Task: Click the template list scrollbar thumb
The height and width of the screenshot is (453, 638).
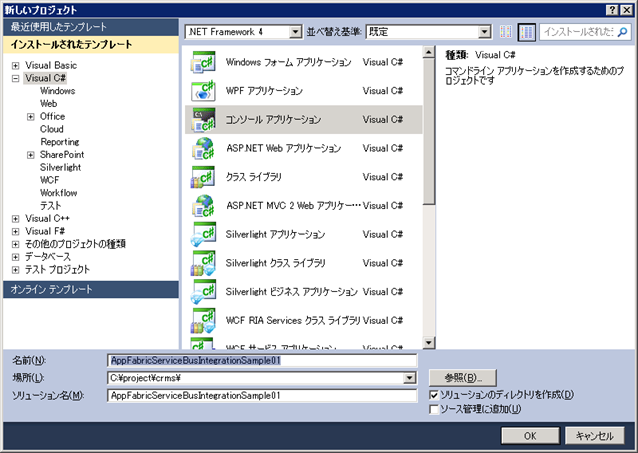Action: click(428, 131)
